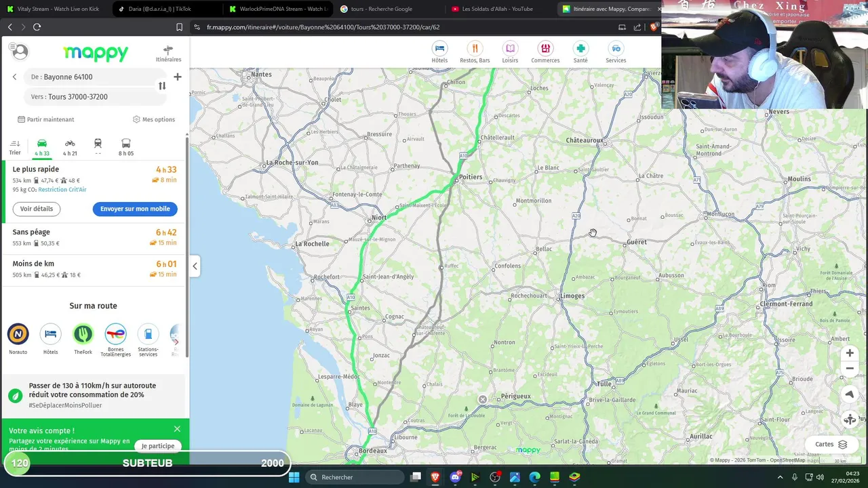
Task: Advance the Sur ma route carousel
Action: tap(176, 342)
